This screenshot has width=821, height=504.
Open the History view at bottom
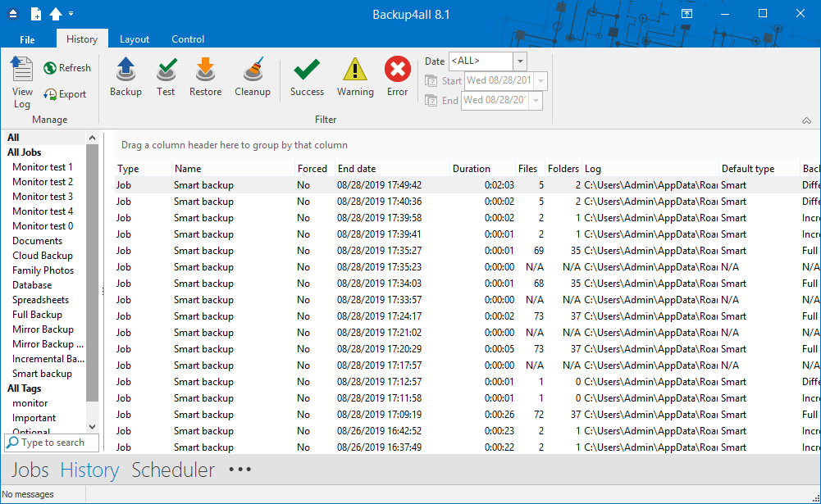click(x=89, y=470)
